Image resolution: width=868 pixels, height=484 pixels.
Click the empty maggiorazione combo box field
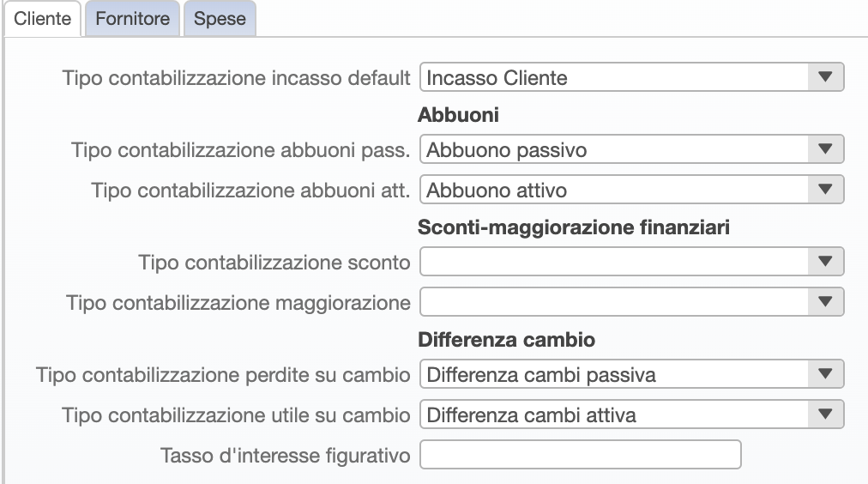point(614,302)
